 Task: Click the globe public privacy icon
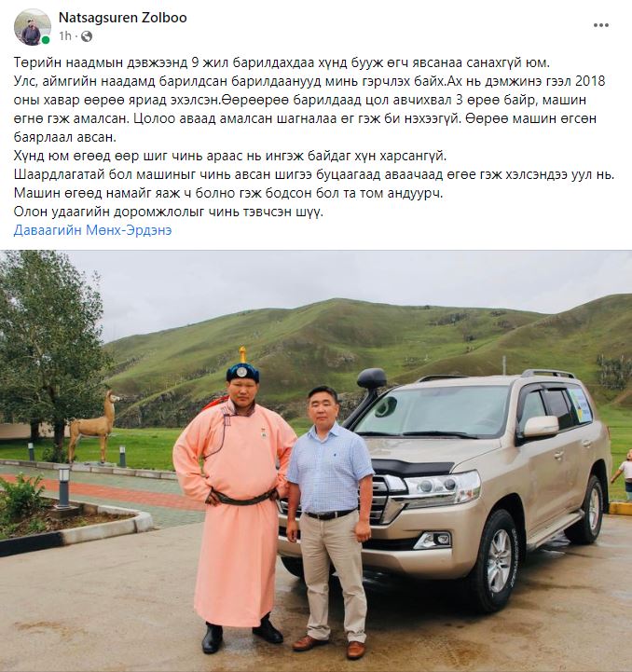click(x=86, y=36)
